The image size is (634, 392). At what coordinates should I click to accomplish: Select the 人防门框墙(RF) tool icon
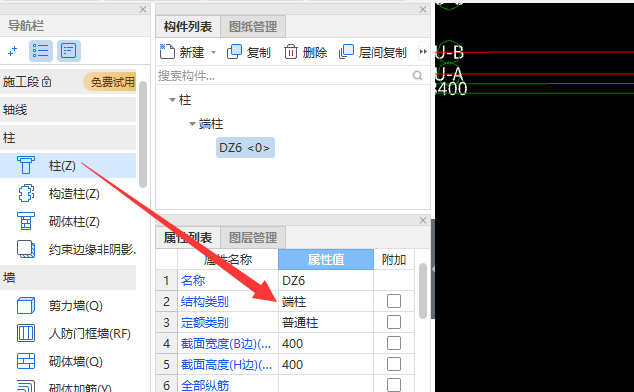[26, 333]
